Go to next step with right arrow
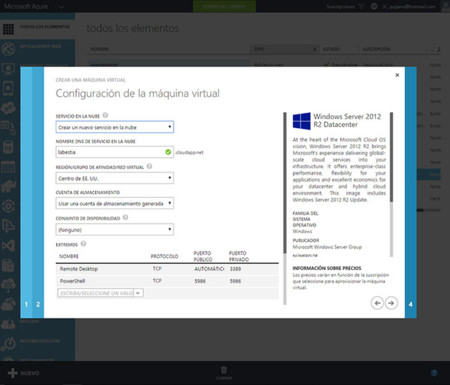The image size is (450, 385). [391, 303]
